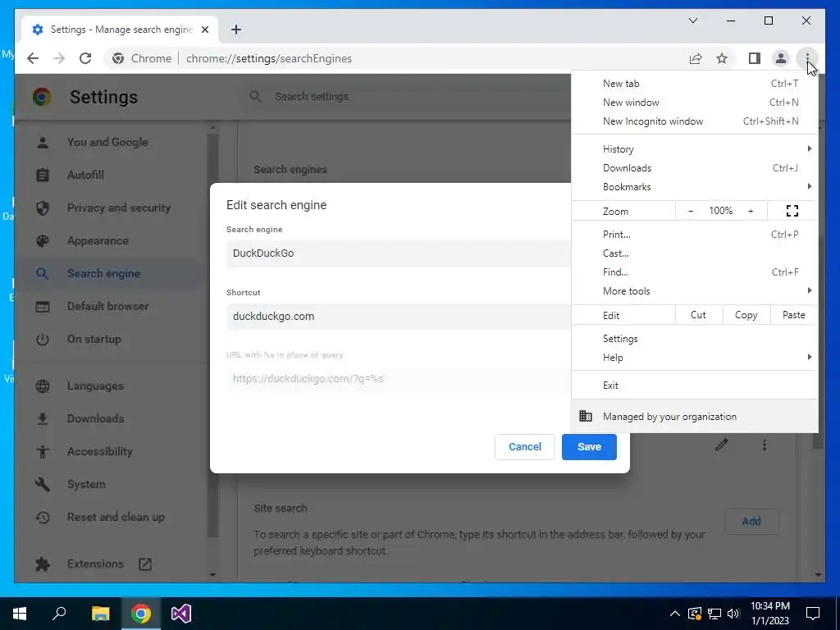Screen dimensions: 840x630
Task: Open Settings from Chrome menu
Action: (695, 339)
